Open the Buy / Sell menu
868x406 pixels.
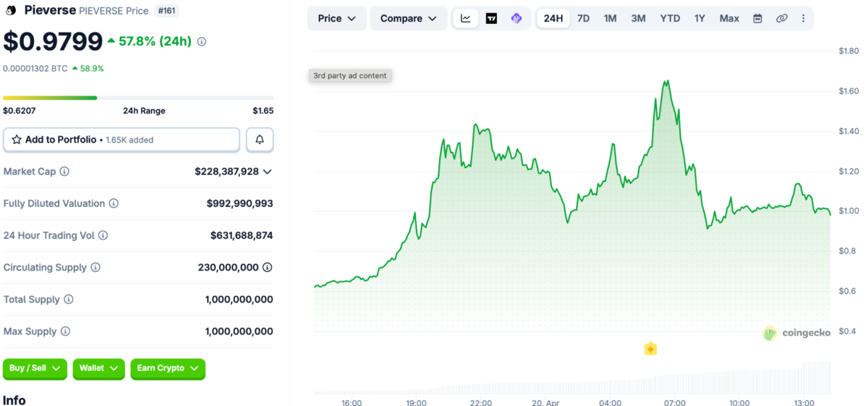pos(35,368)
